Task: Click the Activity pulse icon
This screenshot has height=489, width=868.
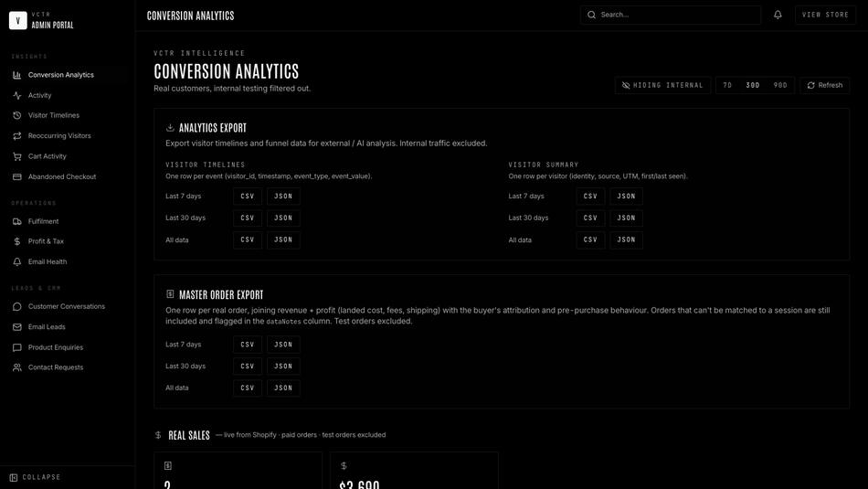Action: pos(17,95)
